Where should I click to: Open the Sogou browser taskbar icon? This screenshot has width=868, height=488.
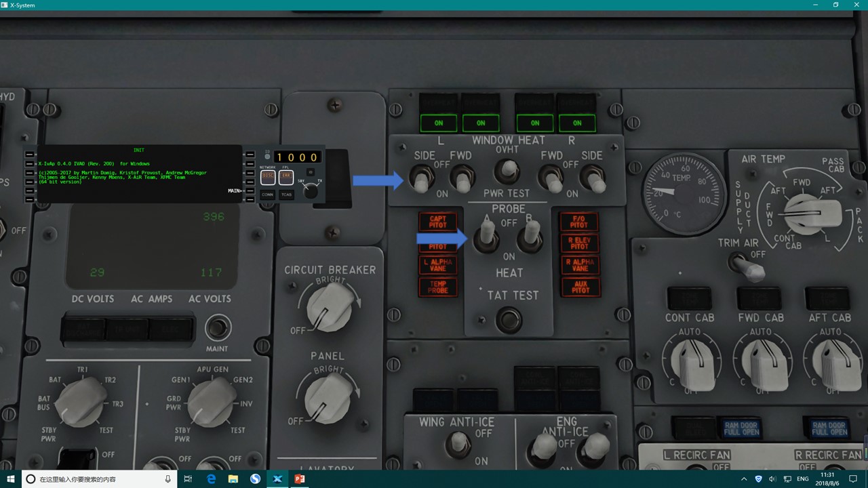point(255,479)
